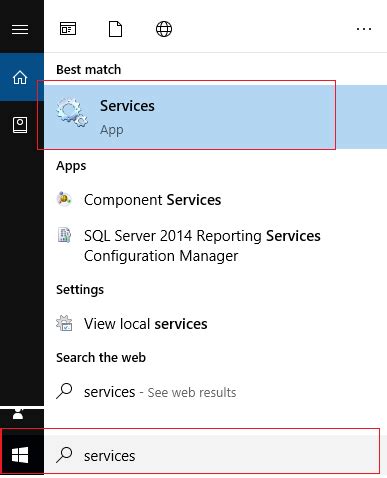The image size is (387, 478).
Task: Open the Services app best match
Action: 215,117
